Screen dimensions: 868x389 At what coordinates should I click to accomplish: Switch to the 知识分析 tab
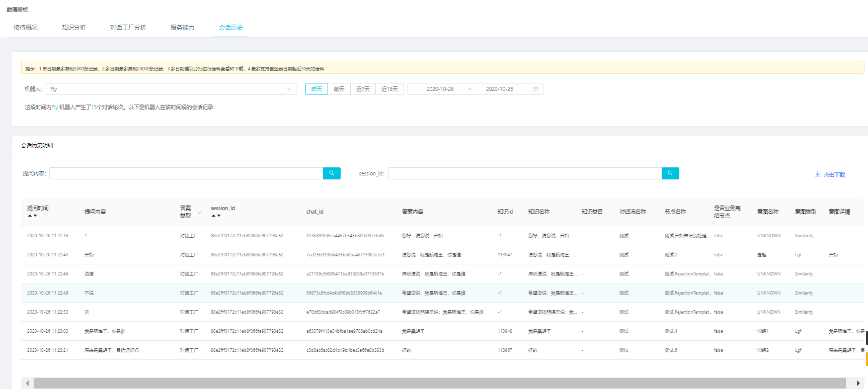pyautogui.click(x=74, y=28)
